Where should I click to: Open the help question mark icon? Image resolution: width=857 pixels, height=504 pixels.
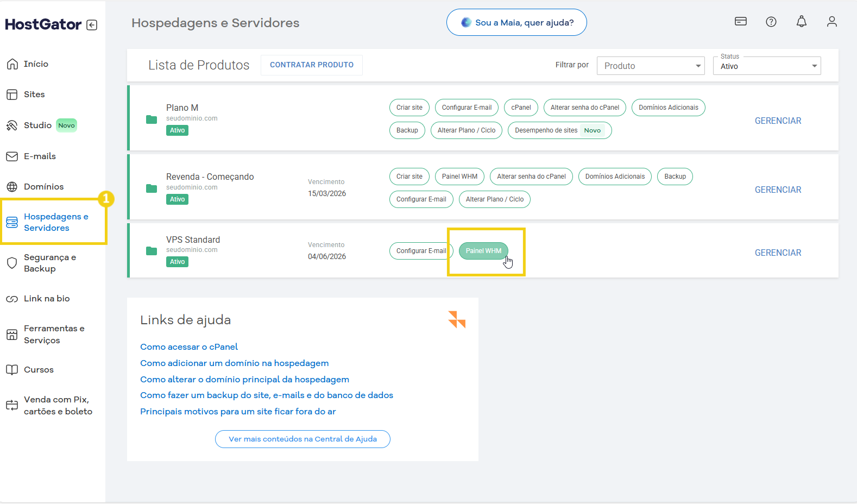click(x=771, y=22)
